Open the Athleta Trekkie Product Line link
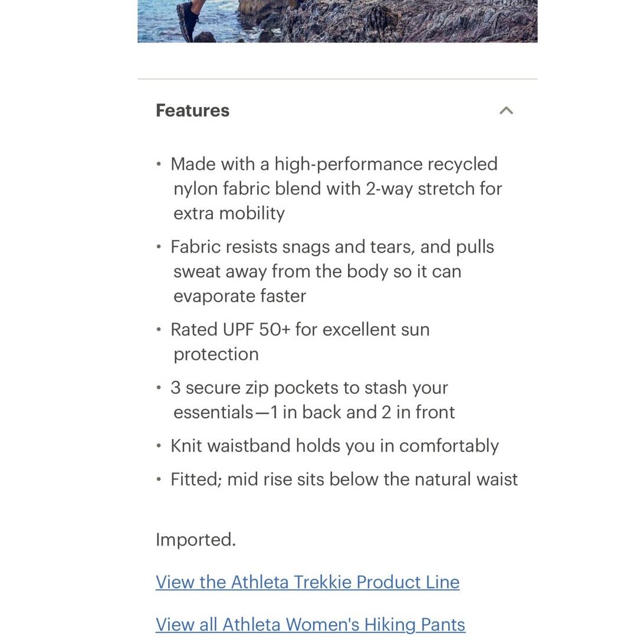Screen dimensions: 644x644 tap(307, 581)
